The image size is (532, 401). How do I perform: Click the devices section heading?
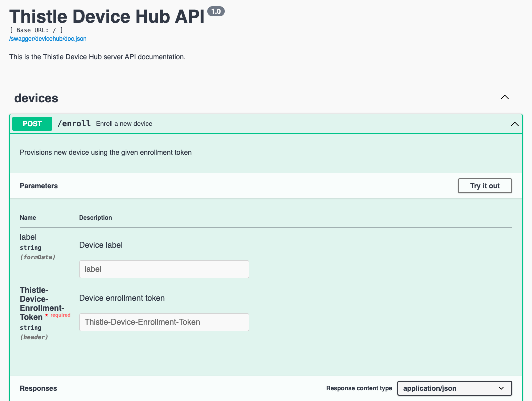coord(36,98)
